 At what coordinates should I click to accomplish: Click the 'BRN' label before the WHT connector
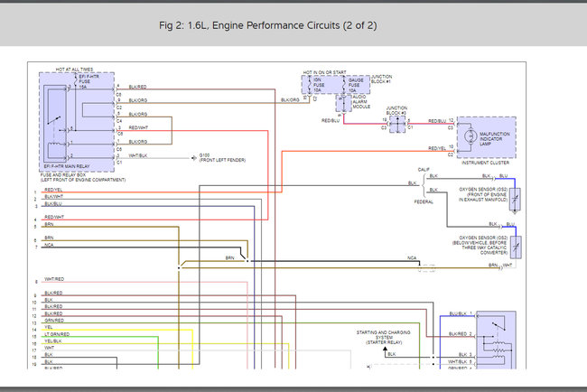(493, 265)
